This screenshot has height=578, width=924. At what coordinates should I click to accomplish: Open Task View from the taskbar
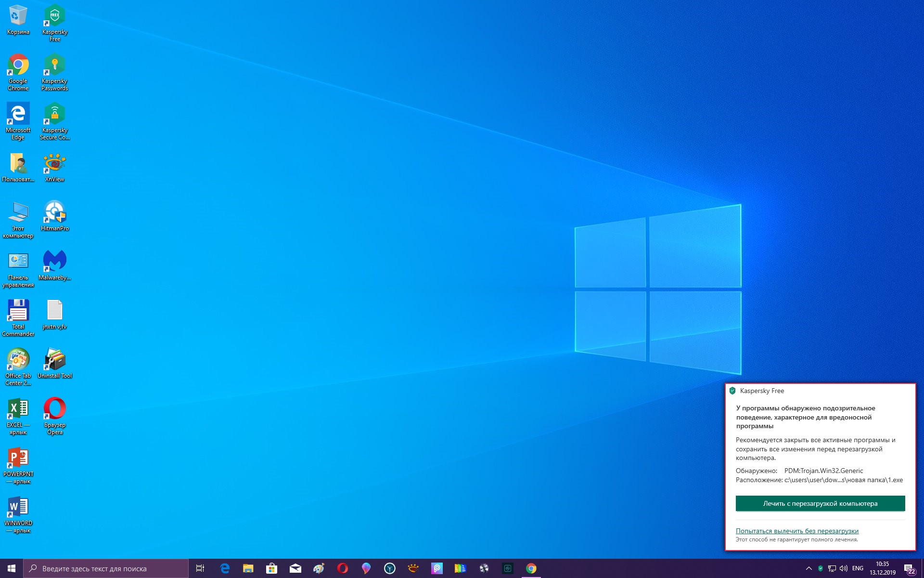click(200, 568)
